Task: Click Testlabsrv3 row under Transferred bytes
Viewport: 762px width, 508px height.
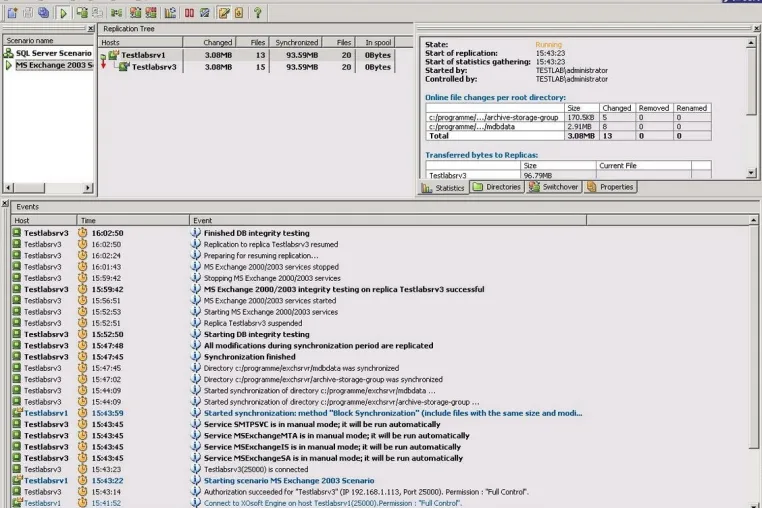Action: click(568, 175)
